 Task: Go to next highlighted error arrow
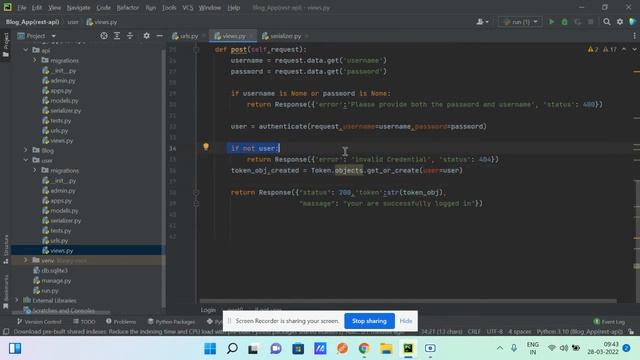634,49
